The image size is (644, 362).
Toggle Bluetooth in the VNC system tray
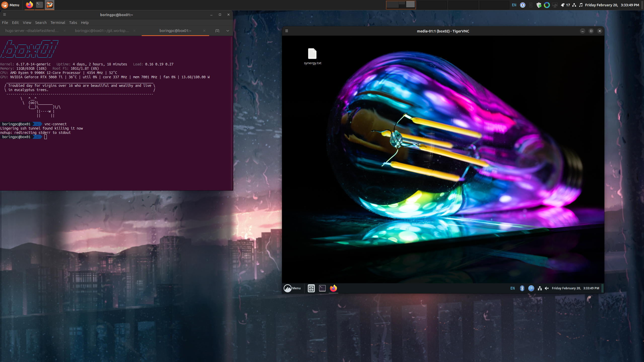pos(522,288)
